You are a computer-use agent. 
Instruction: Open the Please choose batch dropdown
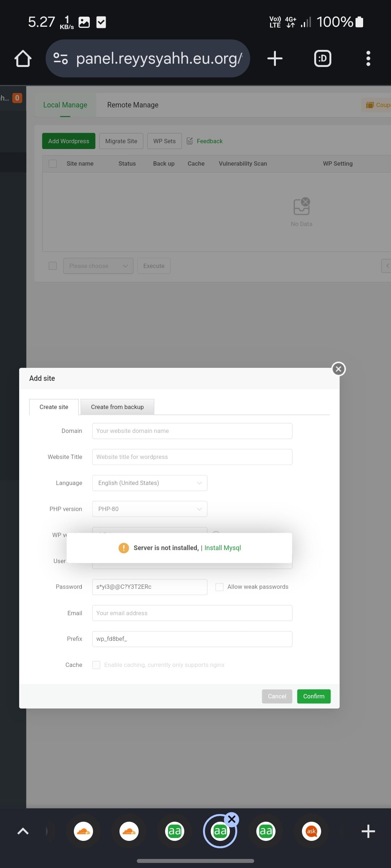[98, 266]
